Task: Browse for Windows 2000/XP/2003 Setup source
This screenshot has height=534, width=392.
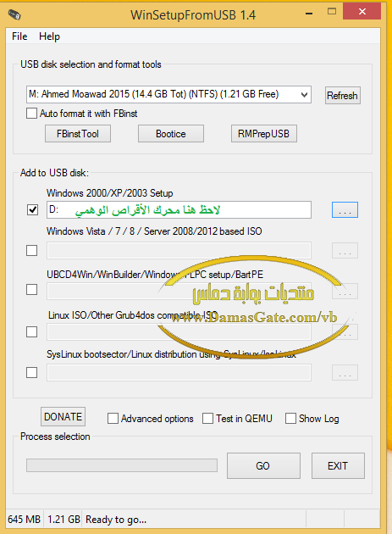Action: [x=345, y=210]
